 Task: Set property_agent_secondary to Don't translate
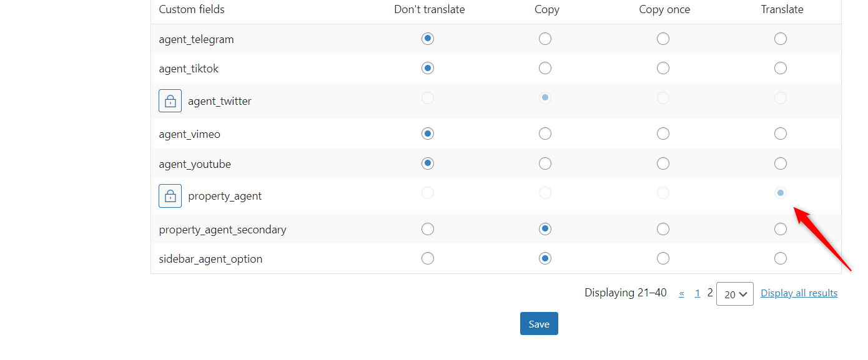coord(427,229)
